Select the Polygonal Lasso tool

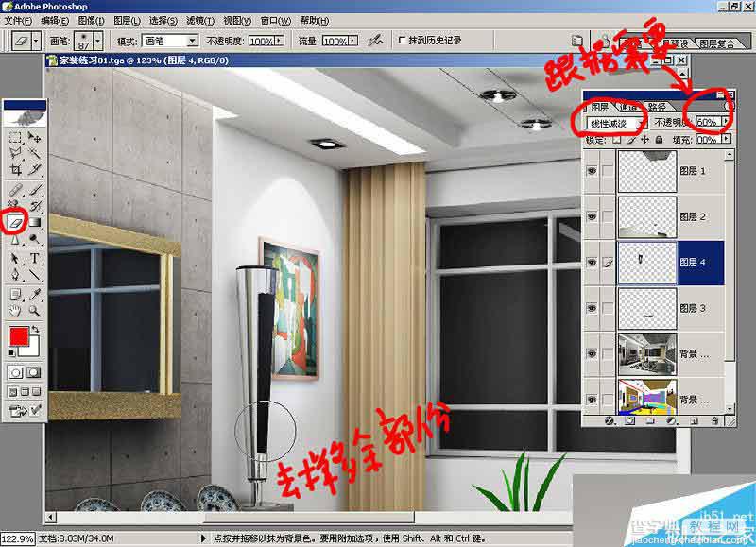15,153
